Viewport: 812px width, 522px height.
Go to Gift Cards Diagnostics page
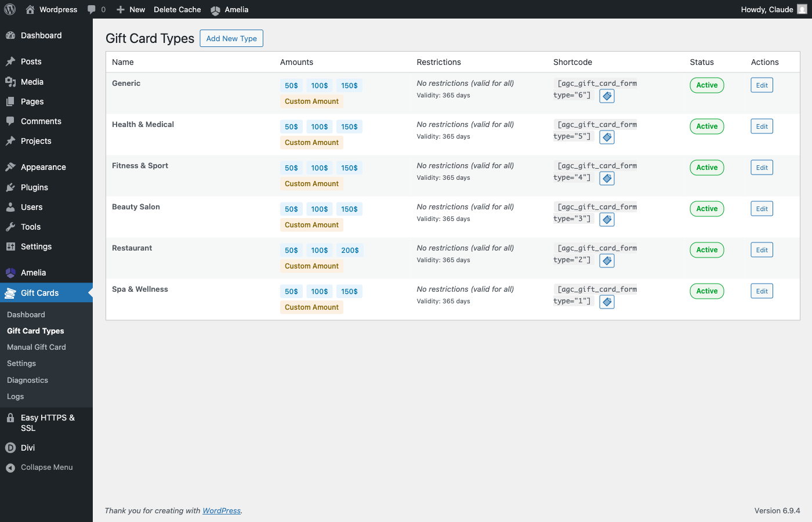click(x=27, y=380)
